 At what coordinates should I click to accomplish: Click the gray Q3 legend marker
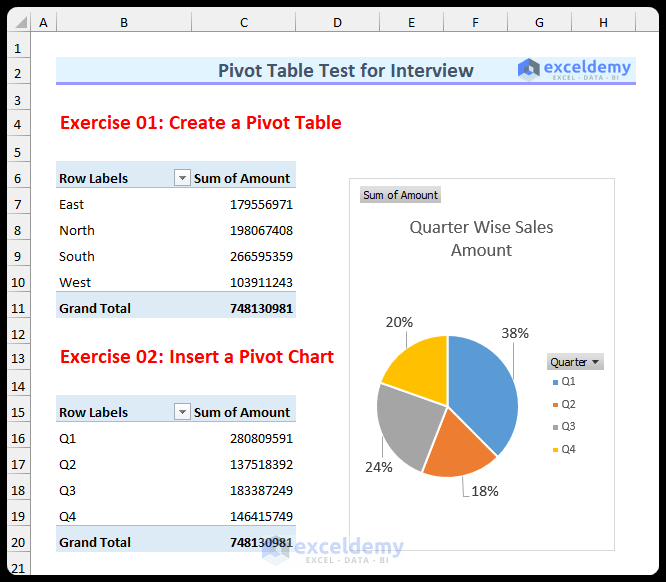pyautogui.click(x=555, y=427)
